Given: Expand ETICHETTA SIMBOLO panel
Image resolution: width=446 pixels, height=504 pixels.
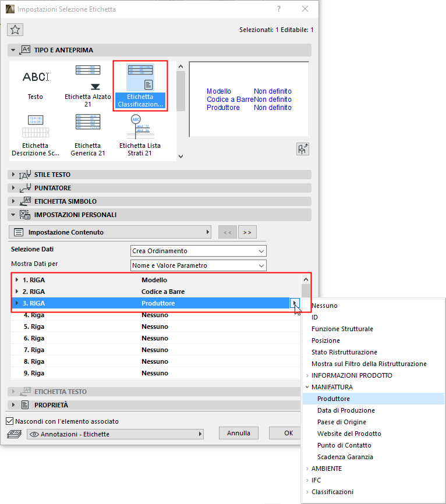Looking at the screenshot, I should (13, 201).
